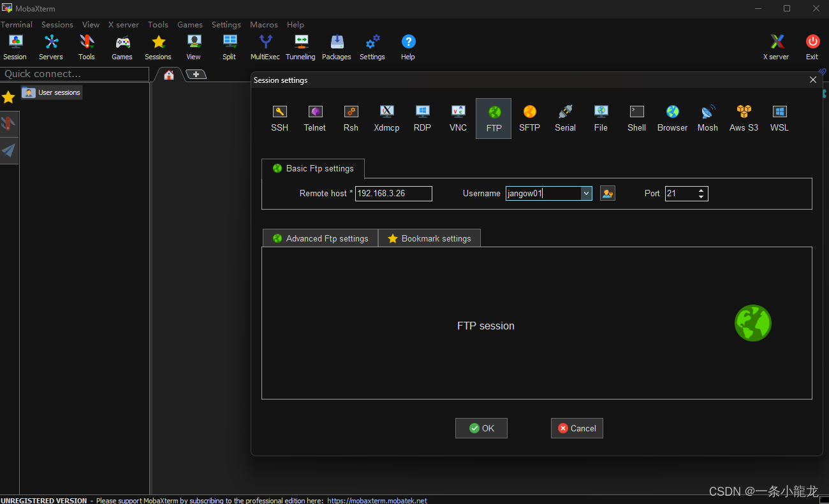Select the Aws S3 session type
This screenshot has width=829, height=504.
coord(744,119)
